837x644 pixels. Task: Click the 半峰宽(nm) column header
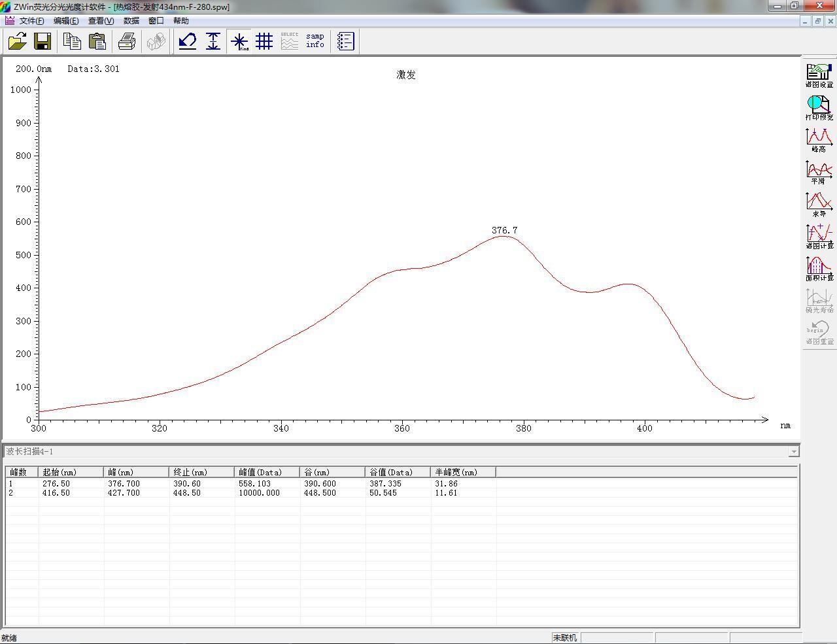point(464,472)
